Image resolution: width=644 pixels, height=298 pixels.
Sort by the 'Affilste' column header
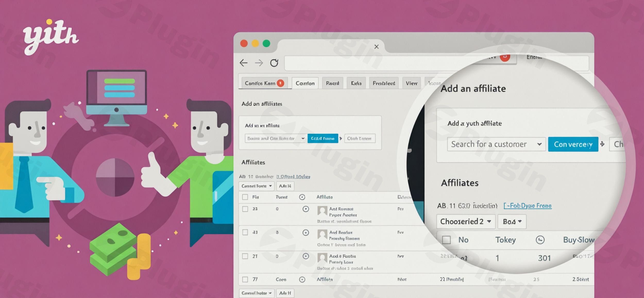[x=325, y=197]
